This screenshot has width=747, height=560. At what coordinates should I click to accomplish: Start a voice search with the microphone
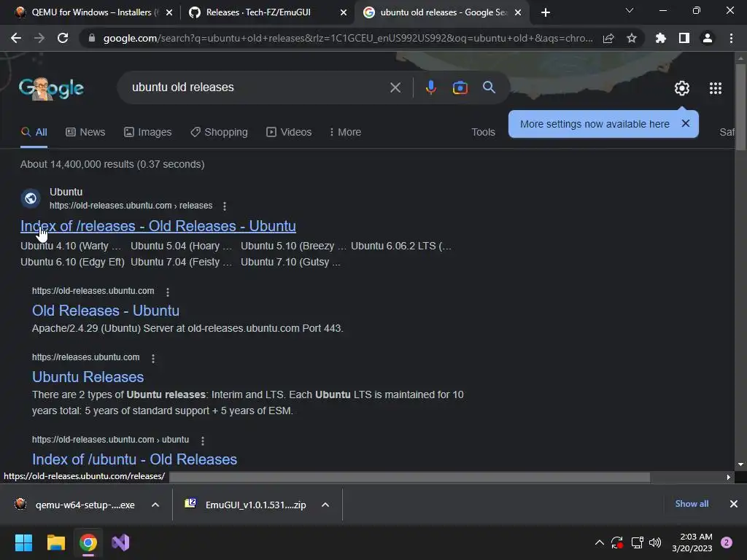[430, 87]
